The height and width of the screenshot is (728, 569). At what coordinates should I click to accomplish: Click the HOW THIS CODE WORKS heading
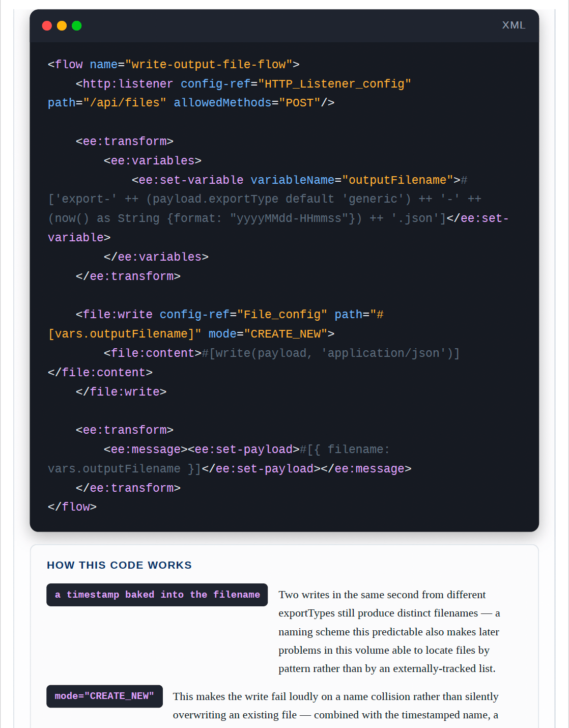(119, 565)
